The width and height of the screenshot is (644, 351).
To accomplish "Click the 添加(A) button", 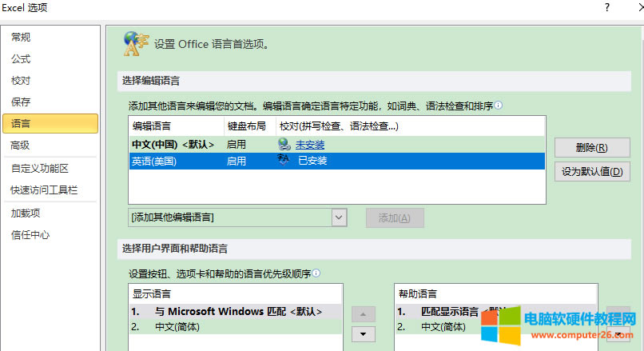I will (x=395, y=217).
